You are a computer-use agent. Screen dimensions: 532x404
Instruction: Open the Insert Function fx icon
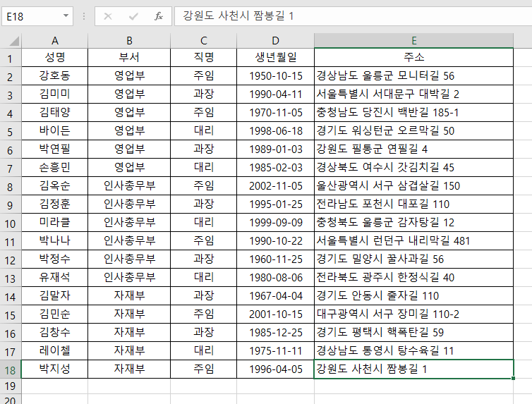pyautogui.click(x=159, y=16)
